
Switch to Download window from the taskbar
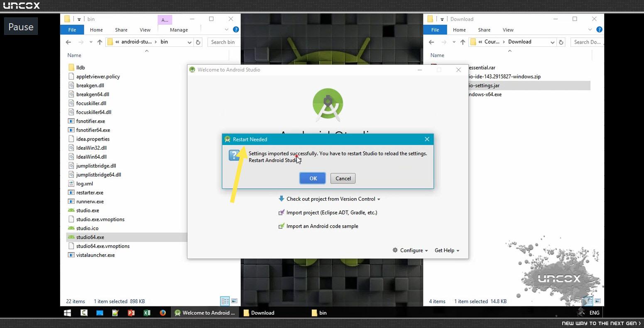[x=259, y=313]
